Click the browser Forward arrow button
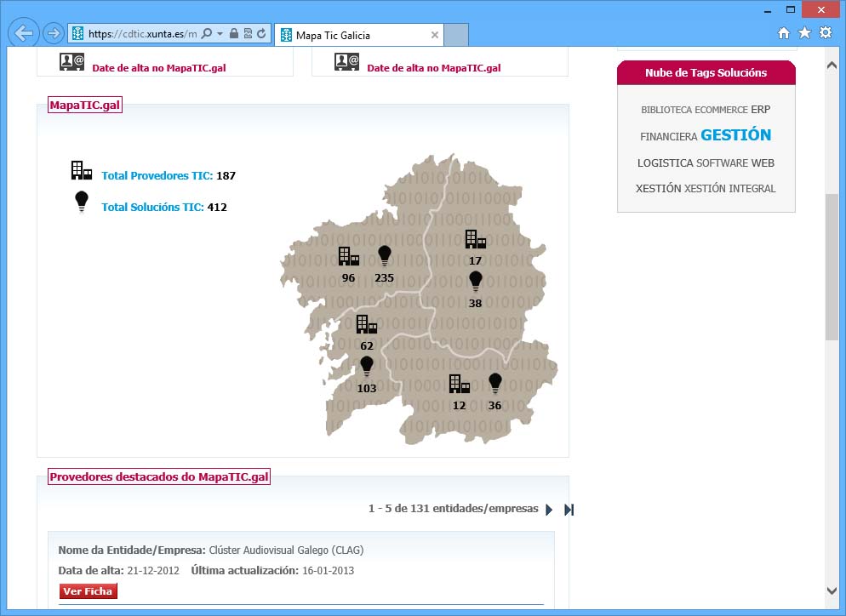Screen dimensions: 846x616 [x=53, y=33]
